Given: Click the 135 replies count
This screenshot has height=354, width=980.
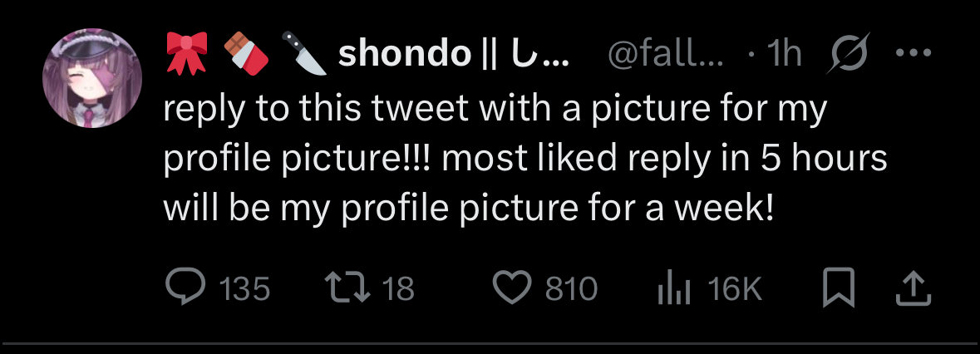Looking at the screenshot, I should (x=244, y=288).
